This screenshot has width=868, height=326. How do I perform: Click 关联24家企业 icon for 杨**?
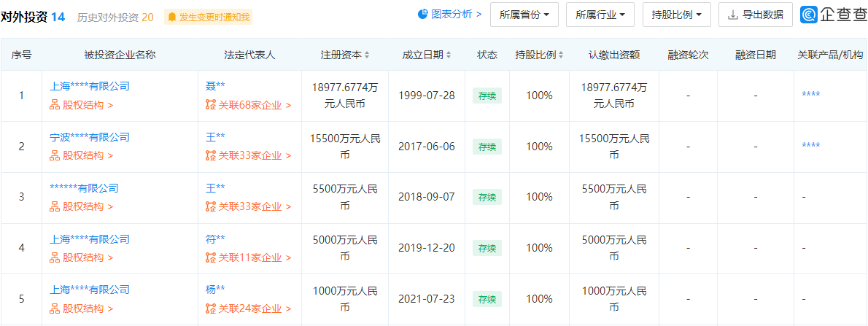pyautogui.click(x=211, y=308)
